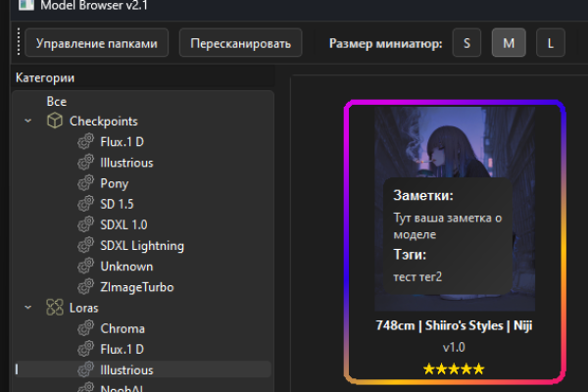Select the SD 1.5 category
588x392 pixels.
[x=117, y=204]
